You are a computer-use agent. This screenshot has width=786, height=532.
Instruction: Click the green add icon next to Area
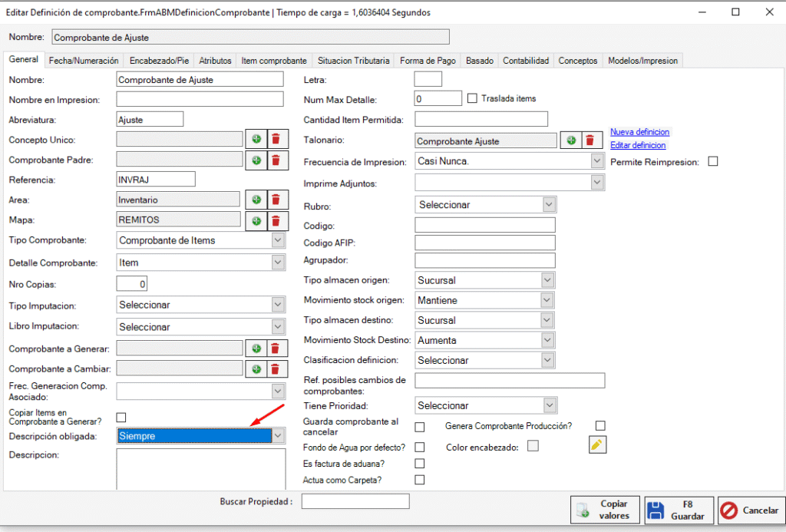click(256, 200)
